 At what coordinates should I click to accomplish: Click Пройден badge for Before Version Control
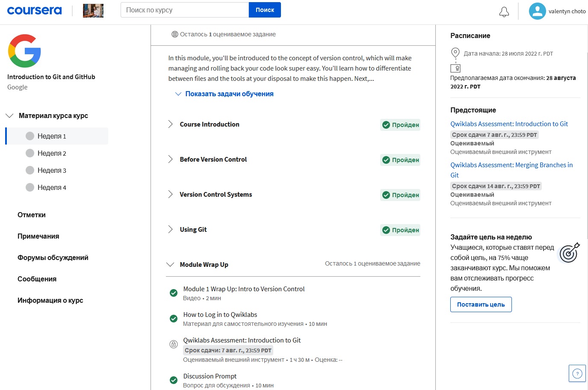click(400, 160)
